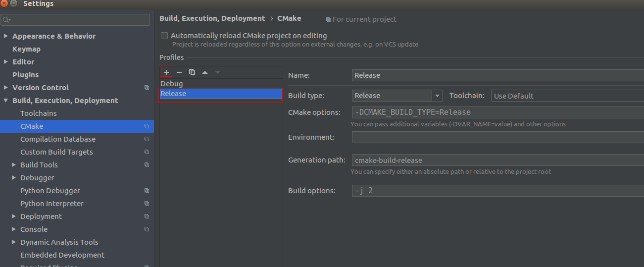This screenshot has width=644, height=267.
Task: Click the project icon beside Python Interpreter
Action: tap(147, 204)
